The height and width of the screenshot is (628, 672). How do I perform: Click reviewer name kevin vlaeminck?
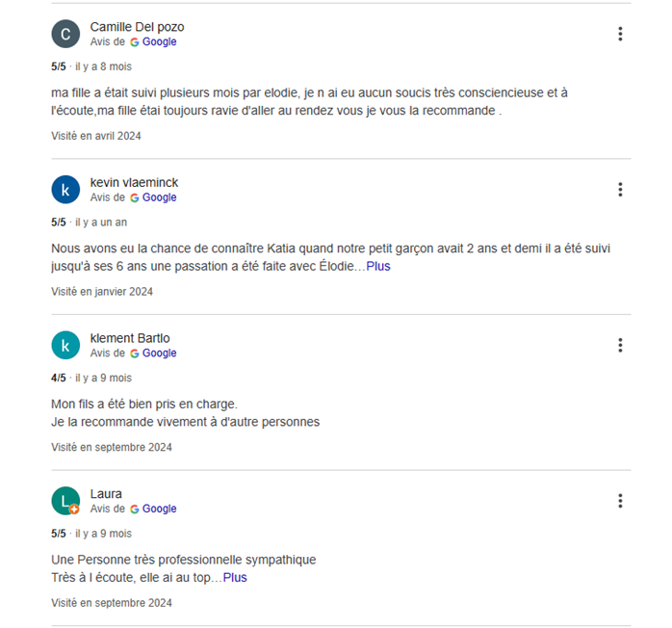click(x=134, y=182)
